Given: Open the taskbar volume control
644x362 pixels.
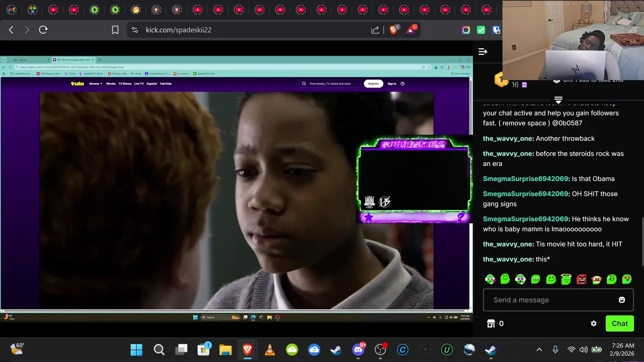Looking at the screenshot, I should coord(584,349).
